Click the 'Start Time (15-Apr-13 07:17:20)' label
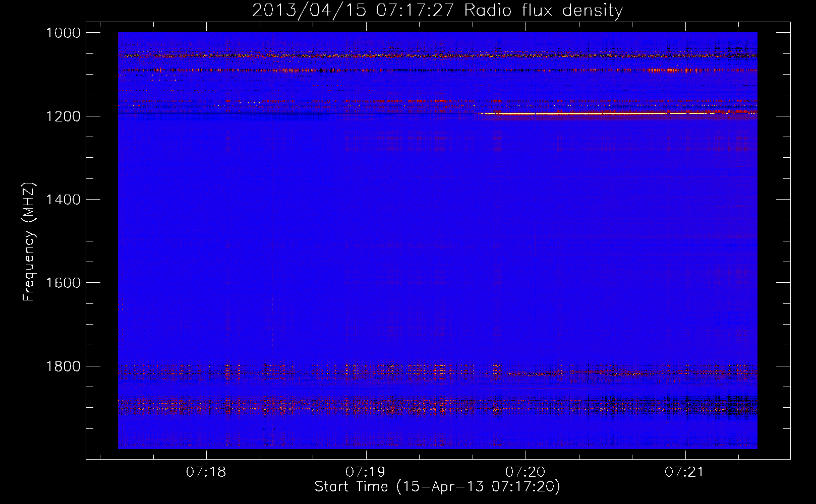This screenshot has height=504, width=816. [x=437, y=487]
